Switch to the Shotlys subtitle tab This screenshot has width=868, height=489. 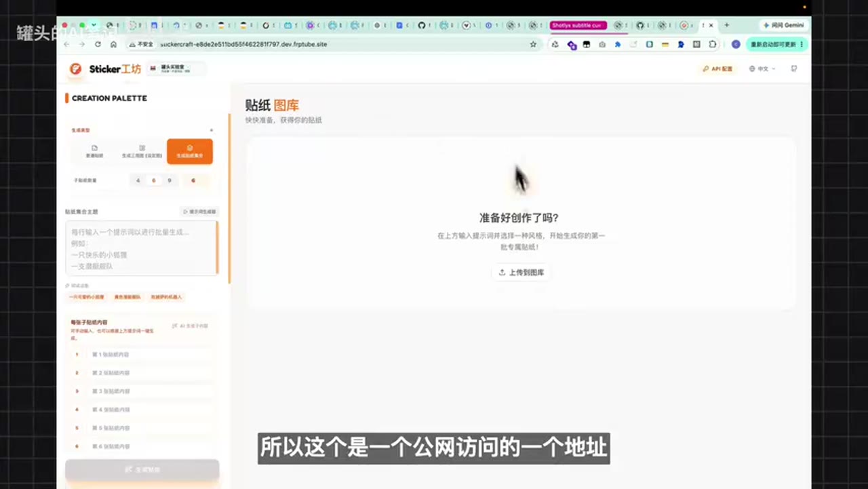coord(578,25)
